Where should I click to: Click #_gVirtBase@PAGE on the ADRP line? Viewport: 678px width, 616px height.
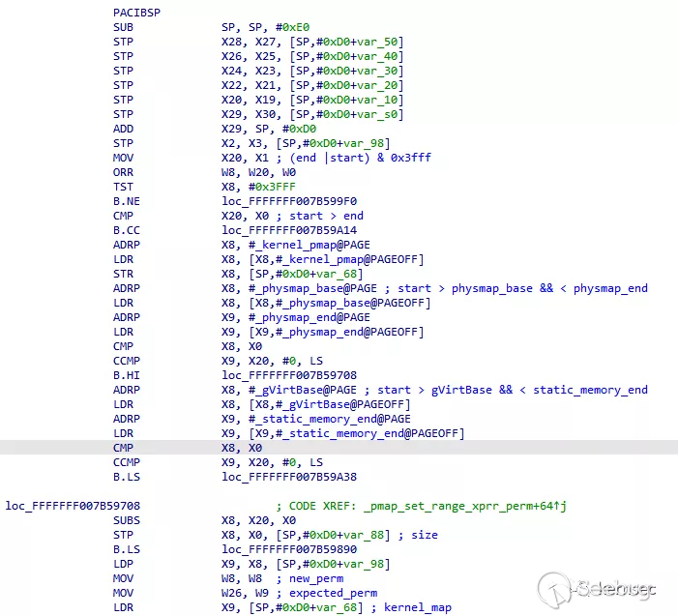point(303,390)
